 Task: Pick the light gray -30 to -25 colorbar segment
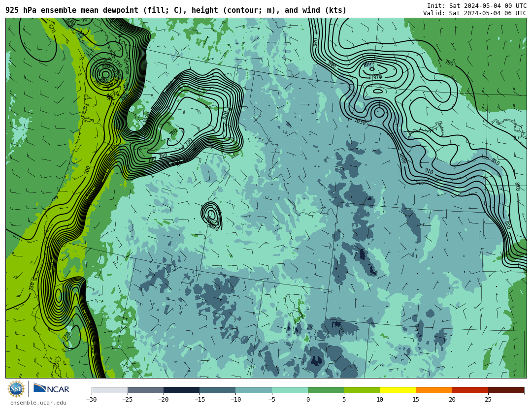click(x=109, y=390)
